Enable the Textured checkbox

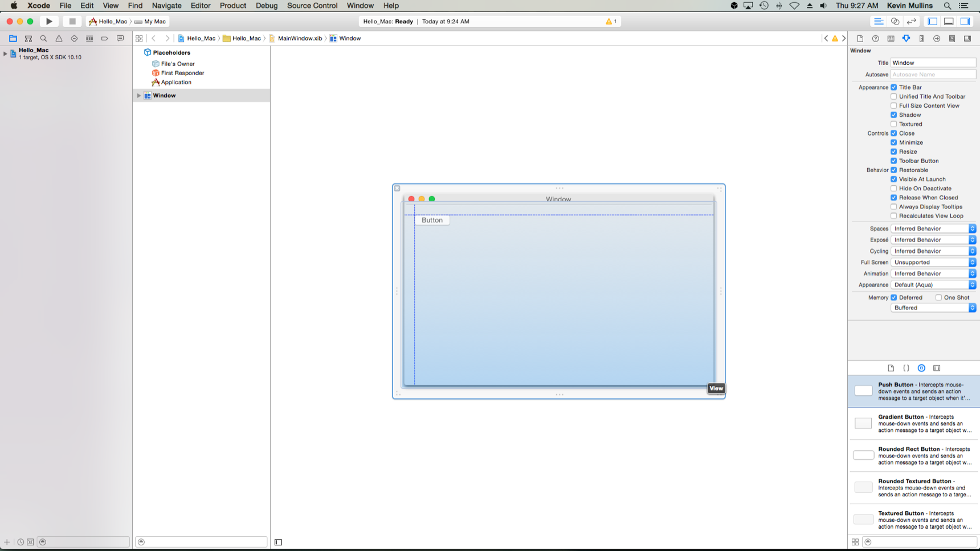pyautogui.click(x=894, y=124)
